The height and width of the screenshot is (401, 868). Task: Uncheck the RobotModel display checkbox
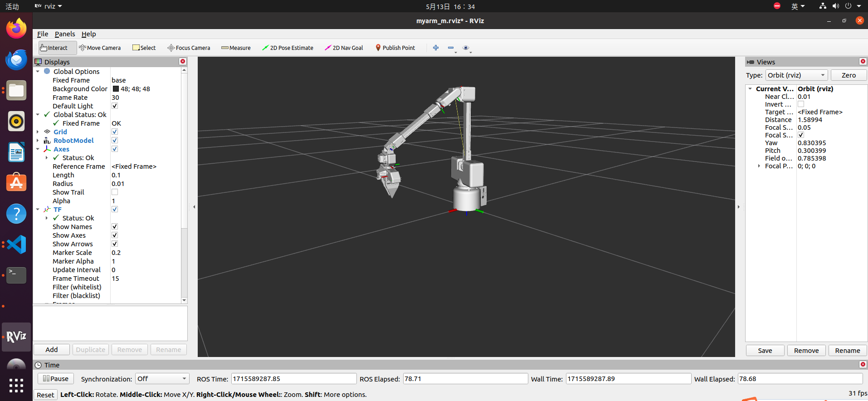click(115, 141)
